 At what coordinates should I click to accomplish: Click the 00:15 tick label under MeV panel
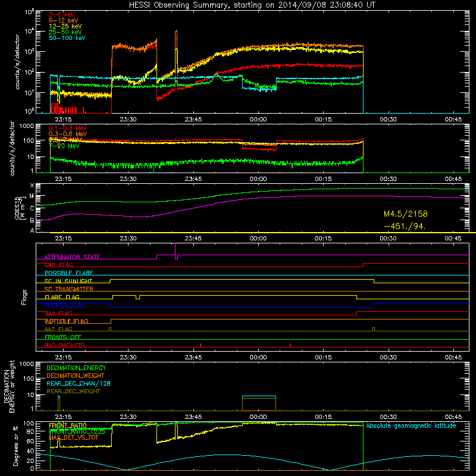click(323, 179)
